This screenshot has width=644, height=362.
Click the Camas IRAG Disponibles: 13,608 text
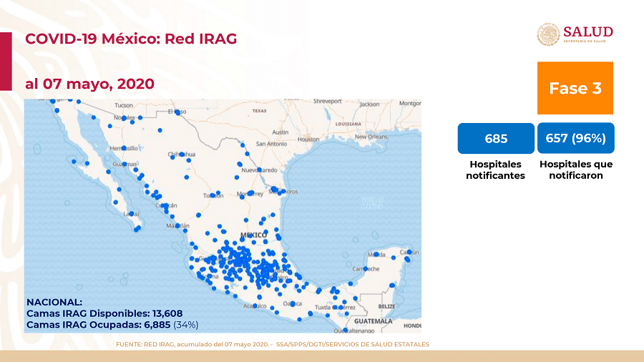pyautogui.click(x=104, y=313)
